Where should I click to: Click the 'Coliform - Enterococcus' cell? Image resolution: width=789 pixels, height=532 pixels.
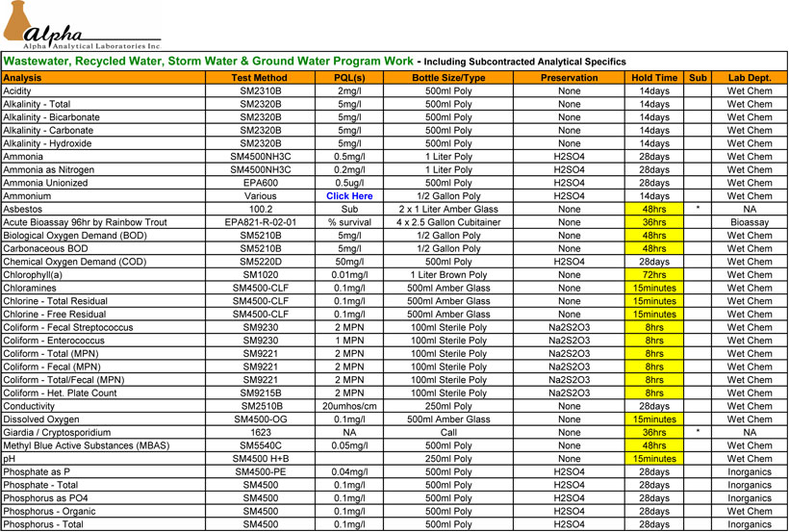coord(103,341)
